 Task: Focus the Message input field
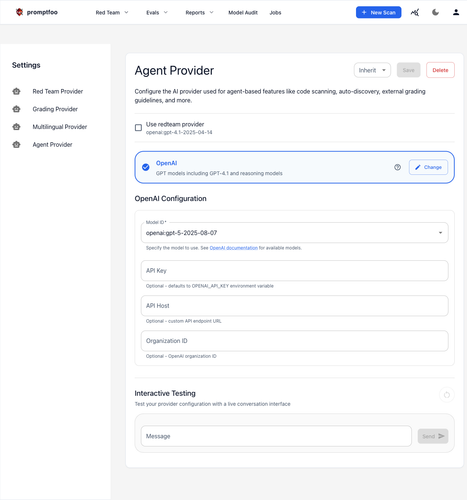click(x=276, y=436)
